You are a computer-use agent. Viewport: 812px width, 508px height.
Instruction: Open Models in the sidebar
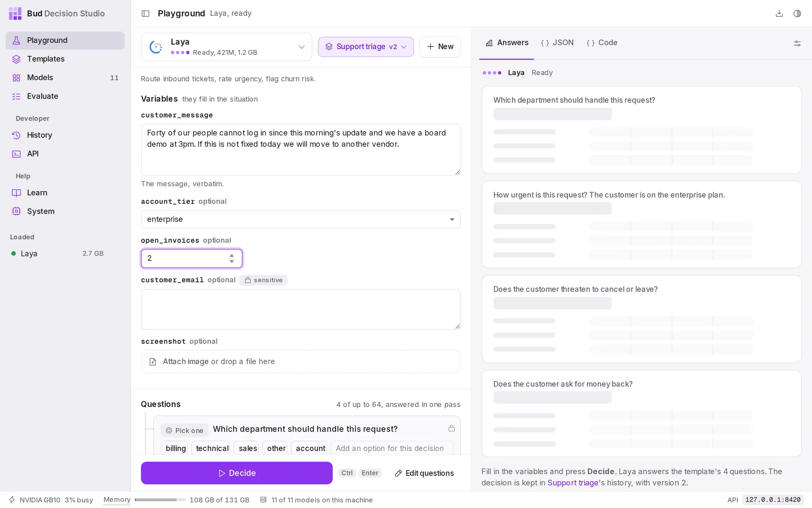(65, 78)
